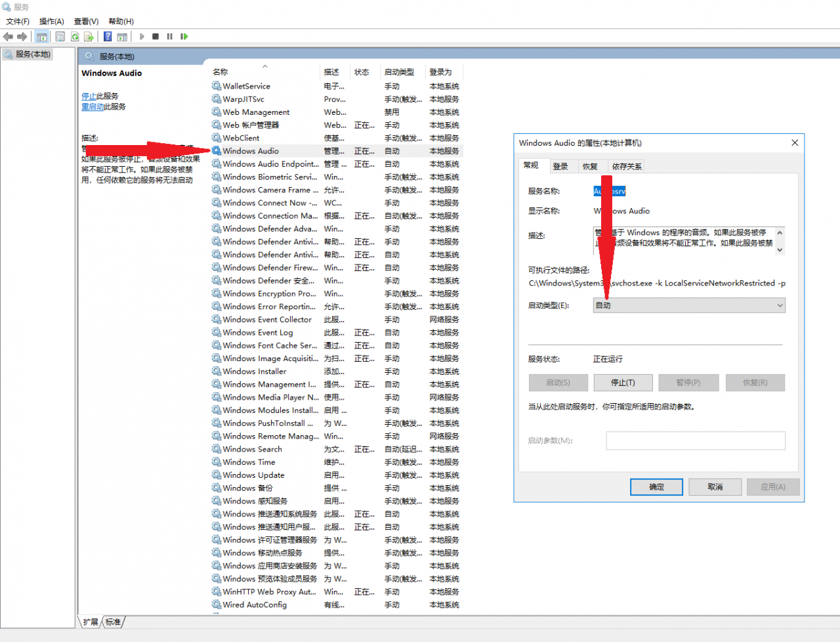
Task: Click the gear icon in the 服务(本地) panel header
Action: point(89,56)
